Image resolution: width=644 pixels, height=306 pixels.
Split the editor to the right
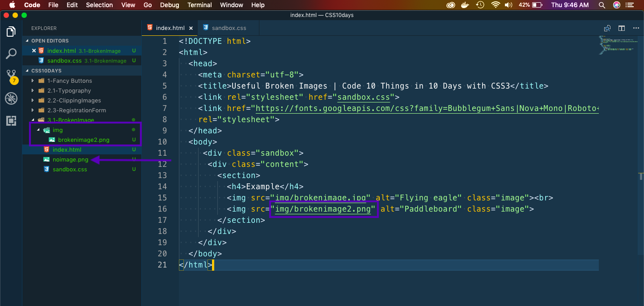[x=622, y=28]
